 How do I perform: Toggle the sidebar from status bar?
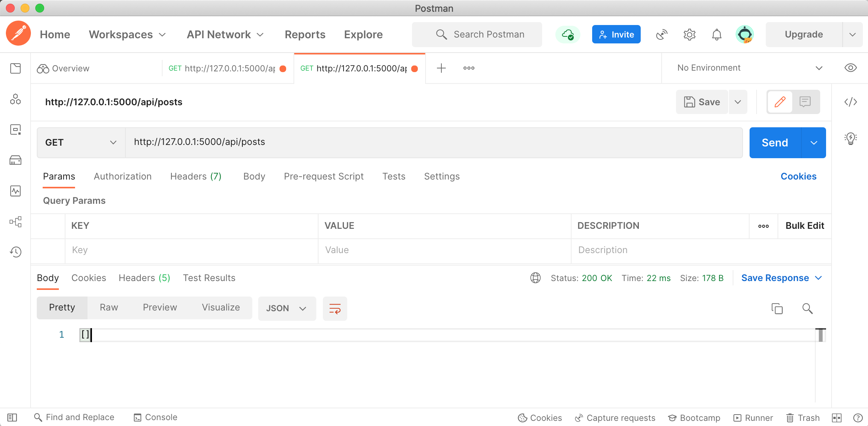(x=12, y=418)
